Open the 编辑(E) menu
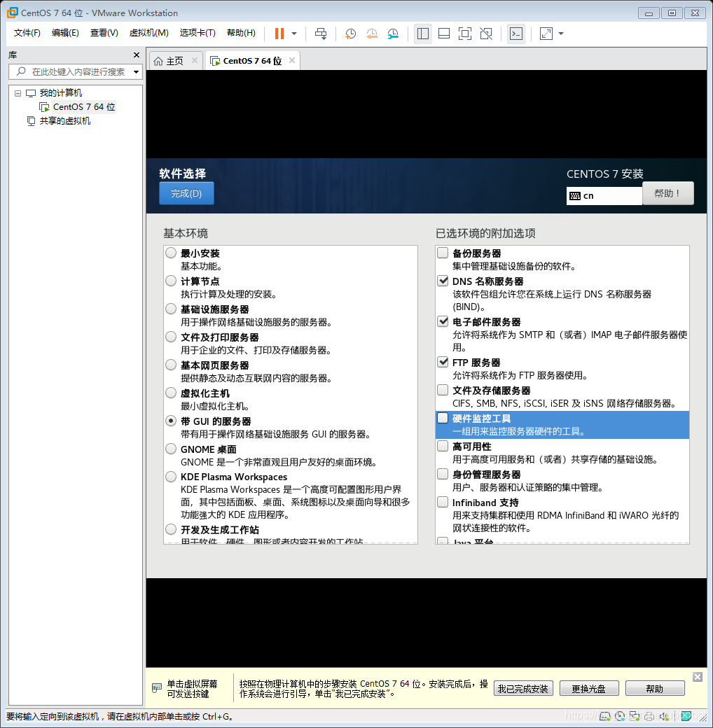This screenshot has height=728, width=713. (x=65, y=33)
